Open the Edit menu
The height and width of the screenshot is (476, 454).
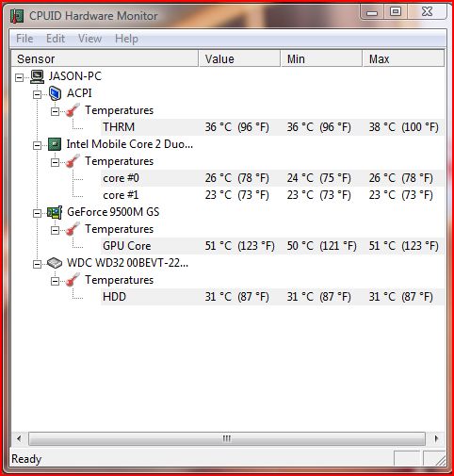tap(56, 39)
